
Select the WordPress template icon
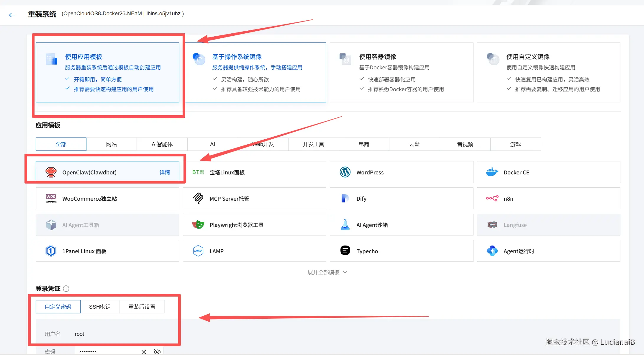coord(345,172)
